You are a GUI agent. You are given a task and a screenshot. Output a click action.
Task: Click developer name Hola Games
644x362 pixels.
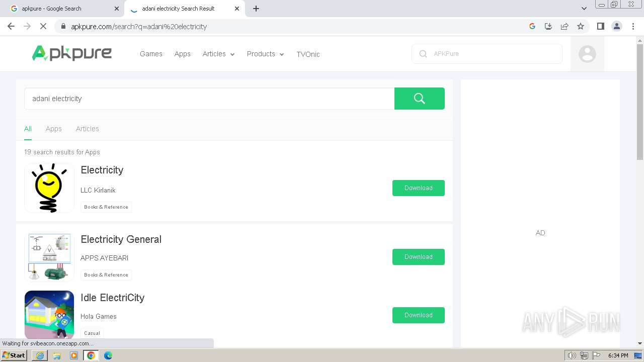(x=99, y=316)
